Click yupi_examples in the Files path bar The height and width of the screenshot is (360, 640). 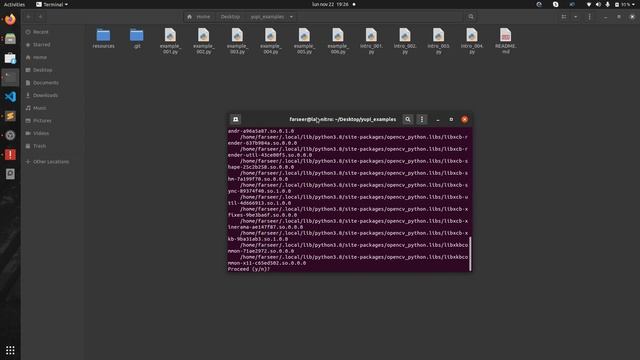[267, 17]
